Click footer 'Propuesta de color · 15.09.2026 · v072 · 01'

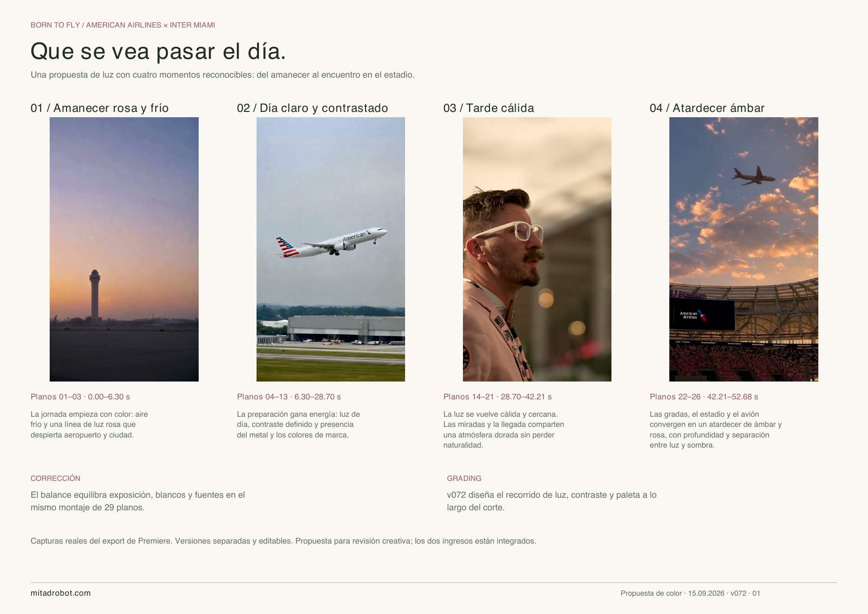(691, 593)
